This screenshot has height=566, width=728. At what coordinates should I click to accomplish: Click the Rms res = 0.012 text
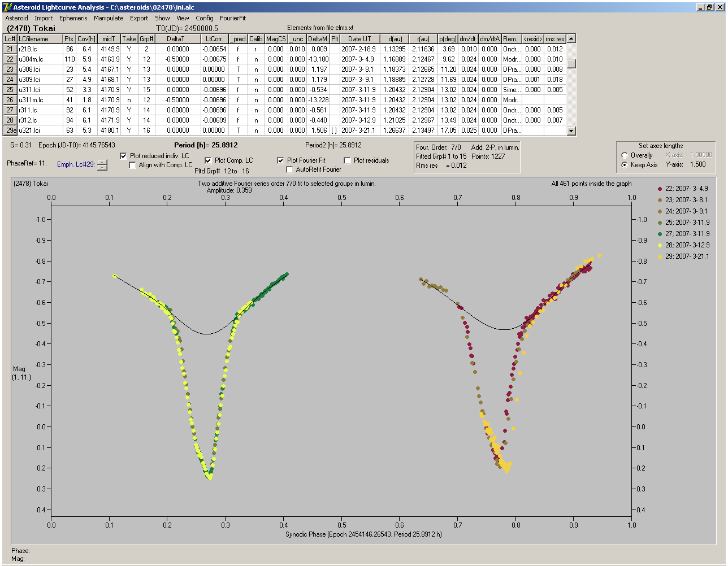tap(441, 166)
